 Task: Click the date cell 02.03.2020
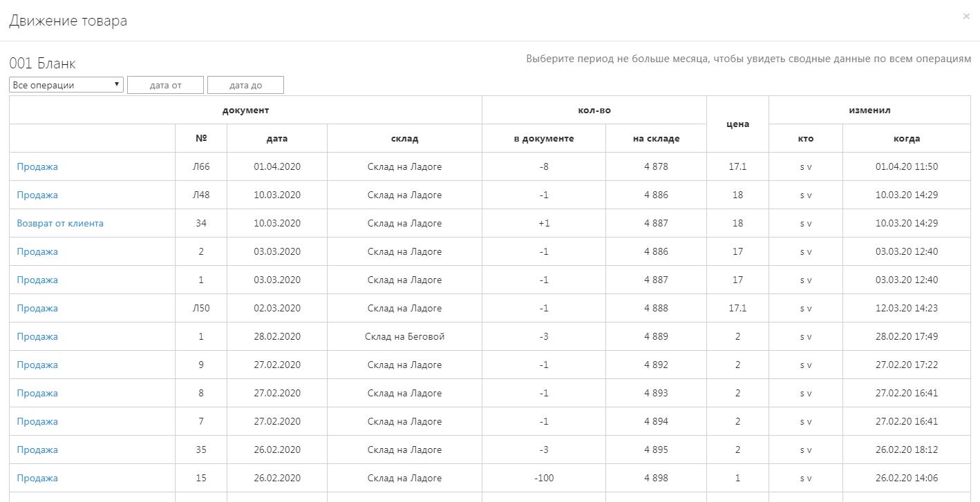pos(277,308)
